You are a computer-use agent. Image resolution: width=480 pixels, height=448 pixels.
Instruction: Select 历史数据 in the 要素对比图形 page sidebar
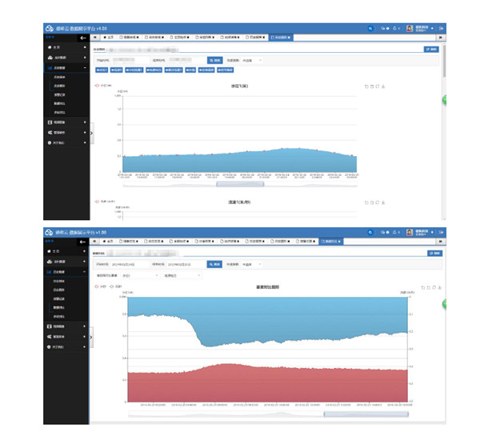point(62,272)
